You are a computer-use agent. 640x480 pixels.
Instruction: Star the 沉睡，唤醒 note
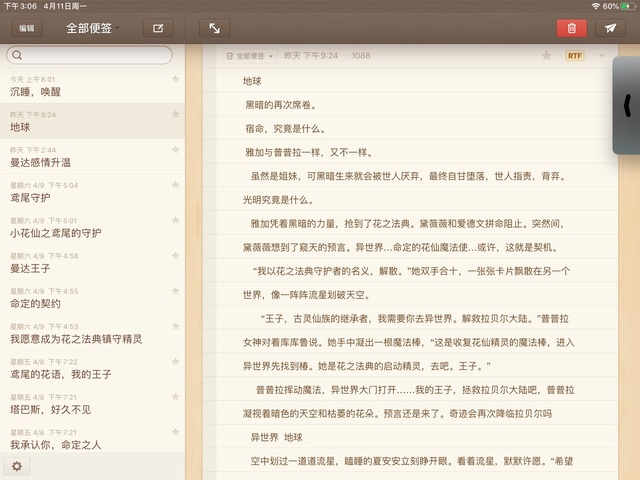point(176,79)
